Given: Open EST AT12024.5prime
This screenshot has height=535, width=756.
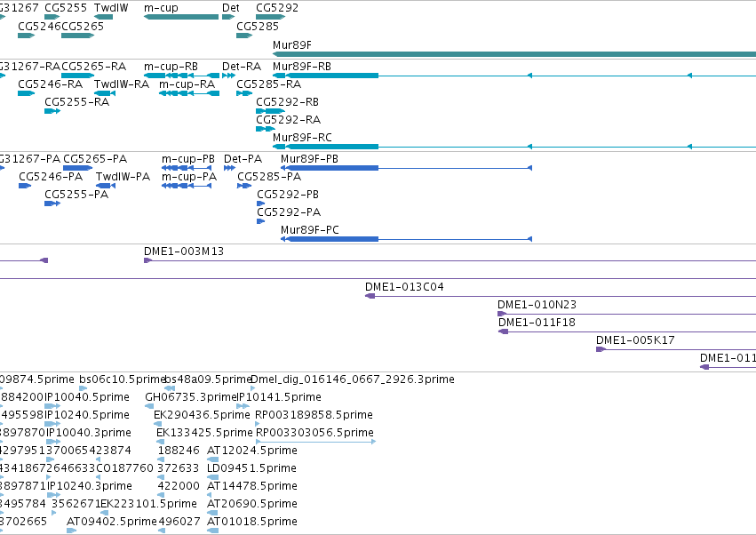Looking at the screenshot, I should coord(212,459).
